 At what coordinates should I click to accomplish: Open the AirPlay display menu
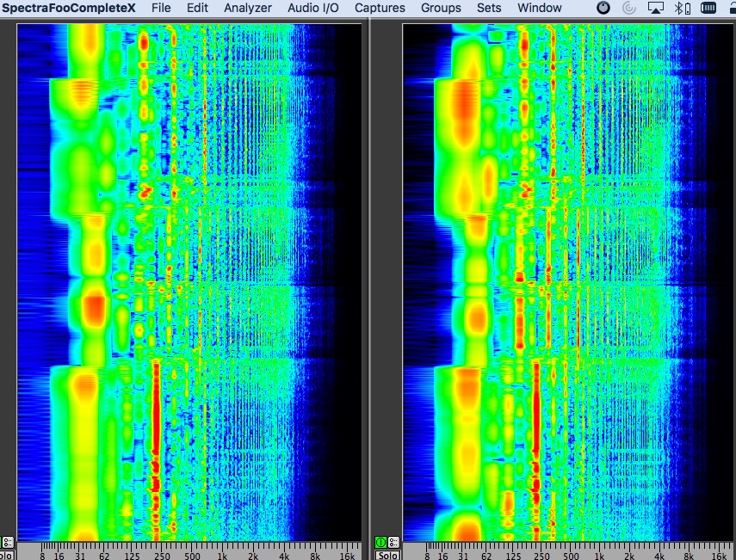(x=655, y=9)
